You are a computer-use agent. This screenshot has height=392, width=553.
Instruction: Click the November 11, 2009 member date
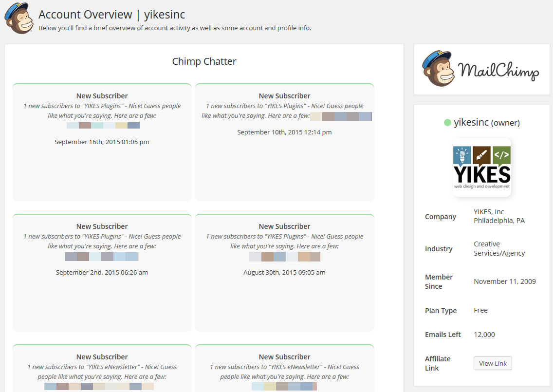pos(505,281)
